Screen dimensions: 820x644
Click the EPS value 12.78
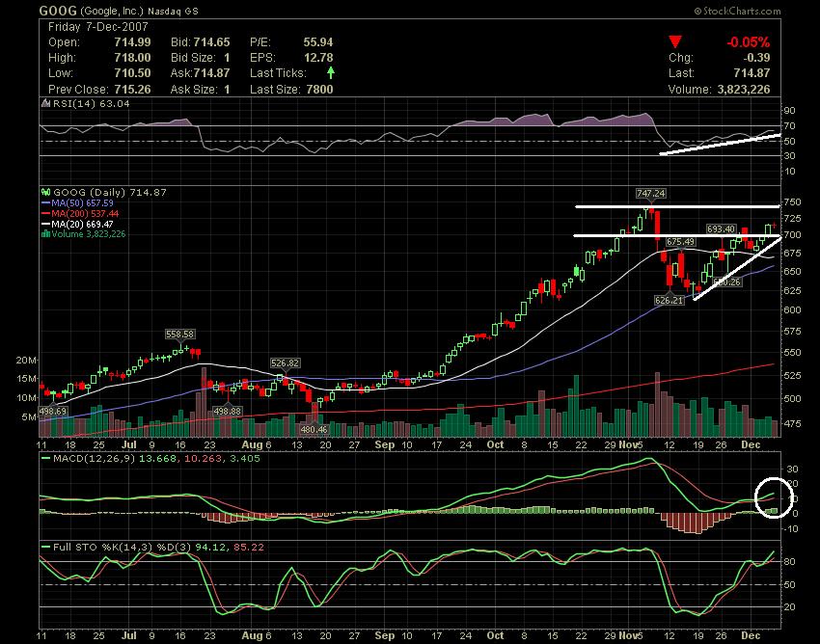pos(318,58)
